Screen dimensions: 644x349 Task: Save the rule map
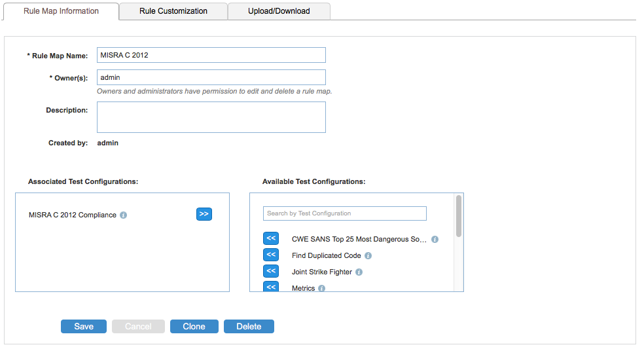point(84,326)
